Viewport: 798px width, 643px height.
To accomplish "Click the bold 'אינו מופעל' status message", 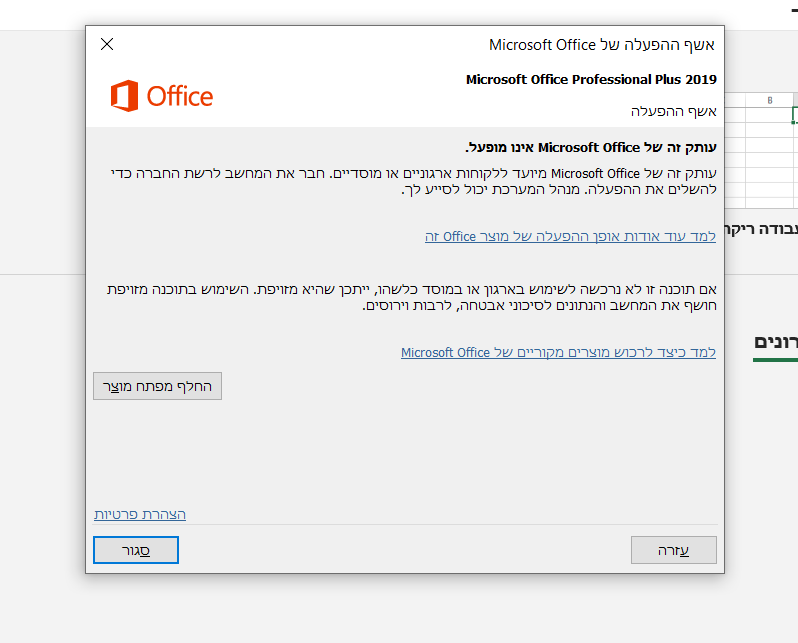I will point(592,147).
